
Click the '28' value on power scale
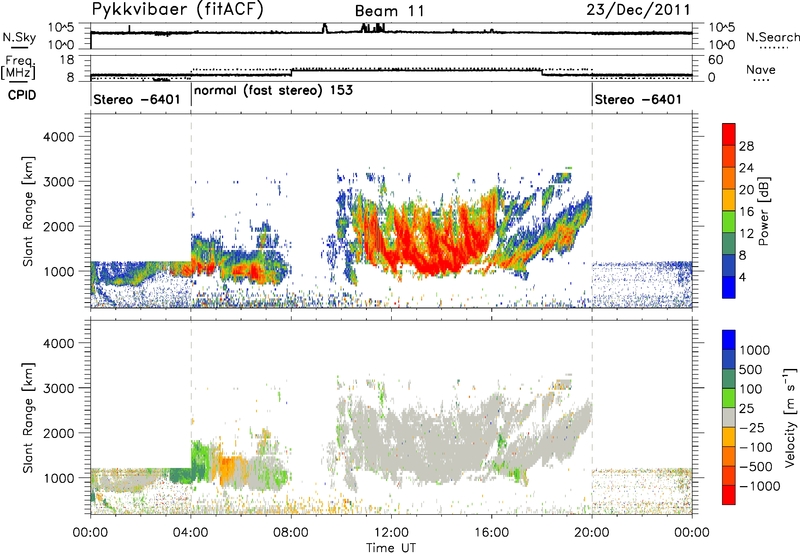click(x=746, y=146)
